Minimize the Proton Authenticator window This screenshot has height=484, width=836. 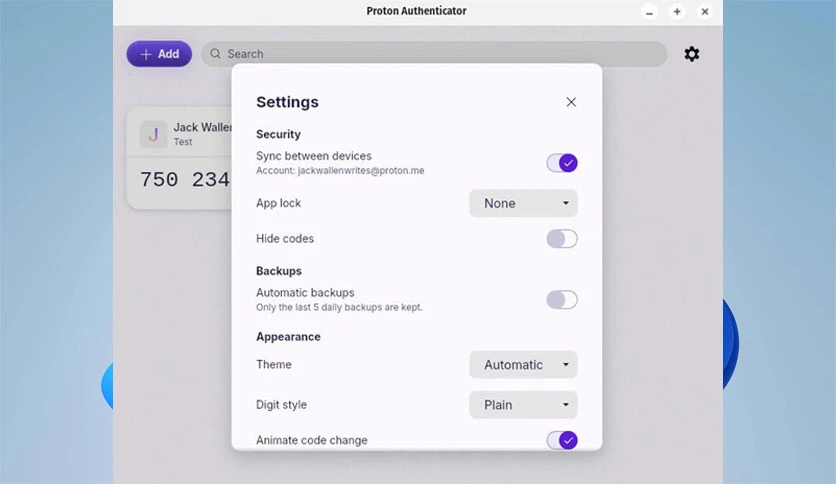(649, 12)
